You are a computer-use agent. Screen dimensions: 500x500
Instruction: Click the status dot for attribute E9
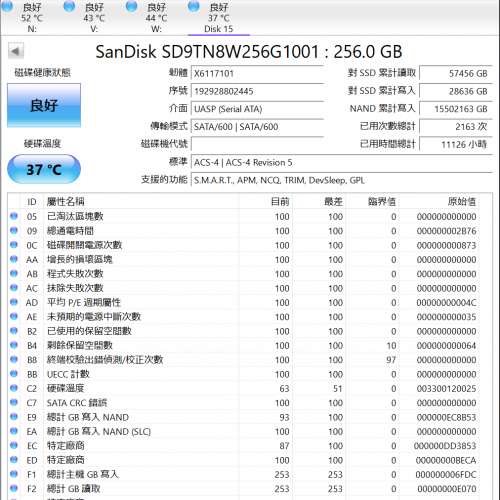[14, 417]
